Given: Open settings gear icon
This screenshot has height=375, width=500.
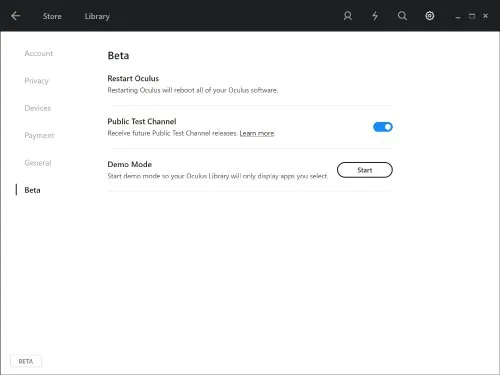Looking at the screenshot, I should [x=430, y=16].
